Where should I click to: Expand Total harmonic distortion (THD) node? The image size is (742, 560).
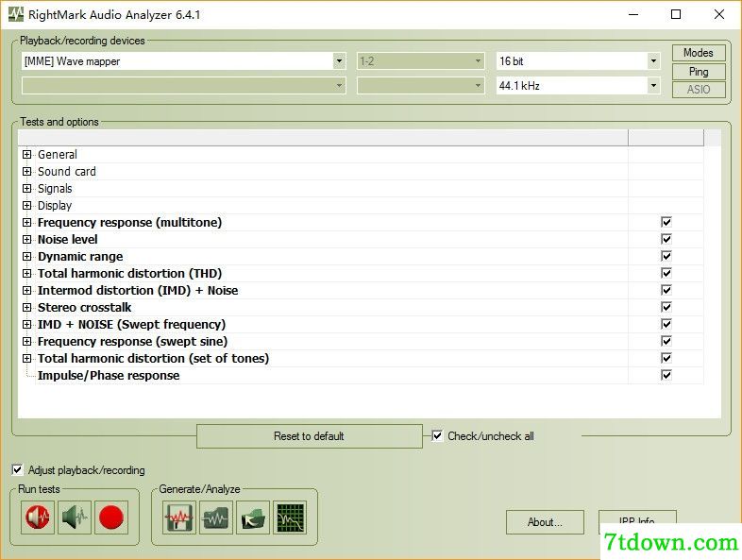coord(27,274)
